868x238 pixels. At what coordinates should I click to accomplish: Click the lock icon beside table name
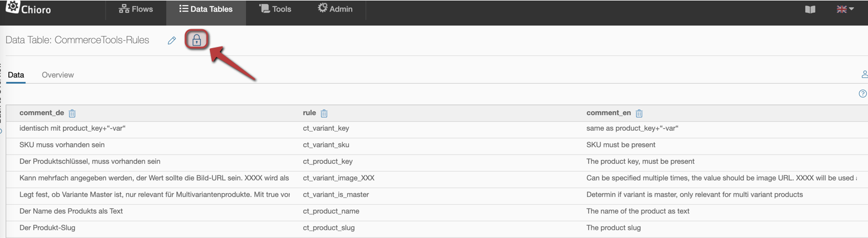tap(196, 40)
